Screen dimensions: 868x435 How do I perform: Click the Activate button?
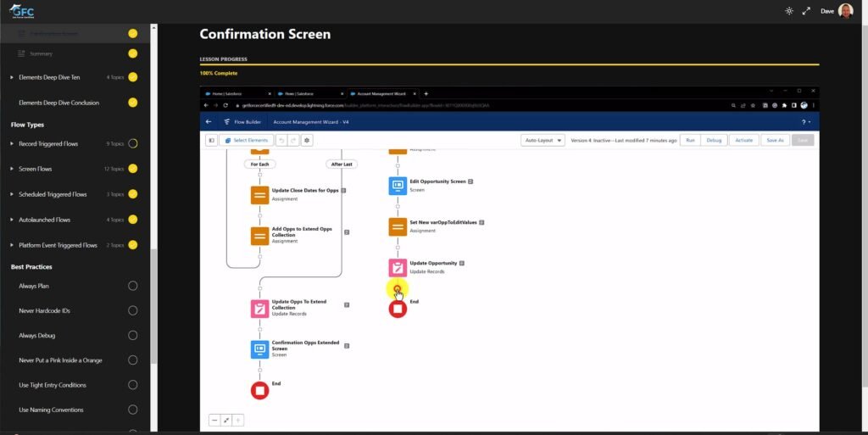pos(744,141)
